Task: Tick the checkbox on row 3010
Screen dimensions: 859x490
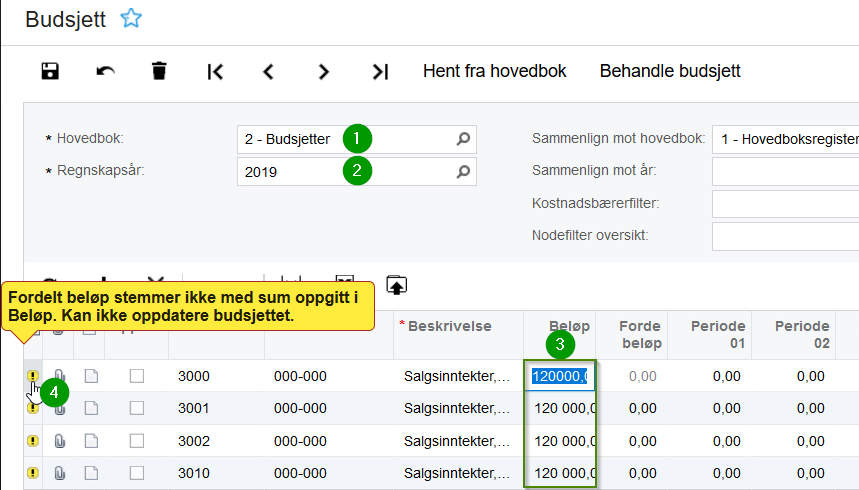Action: 137,472
